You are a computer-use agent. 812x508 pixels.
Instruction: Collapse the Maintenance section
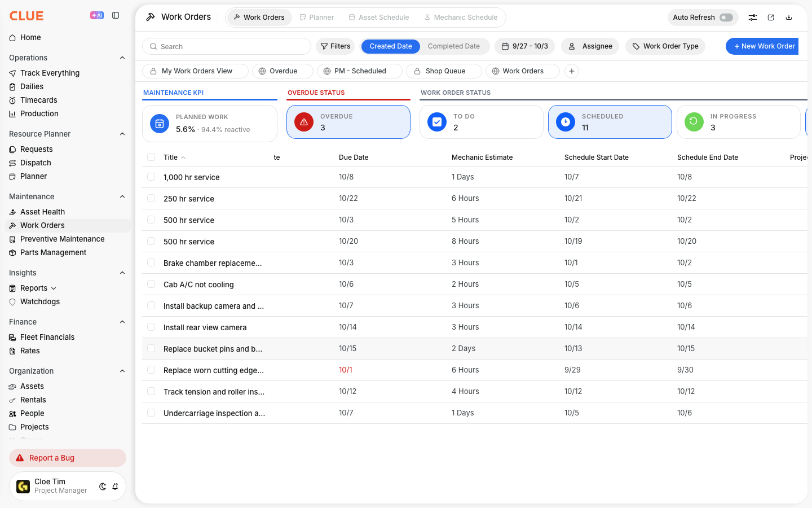pos(122,196)
